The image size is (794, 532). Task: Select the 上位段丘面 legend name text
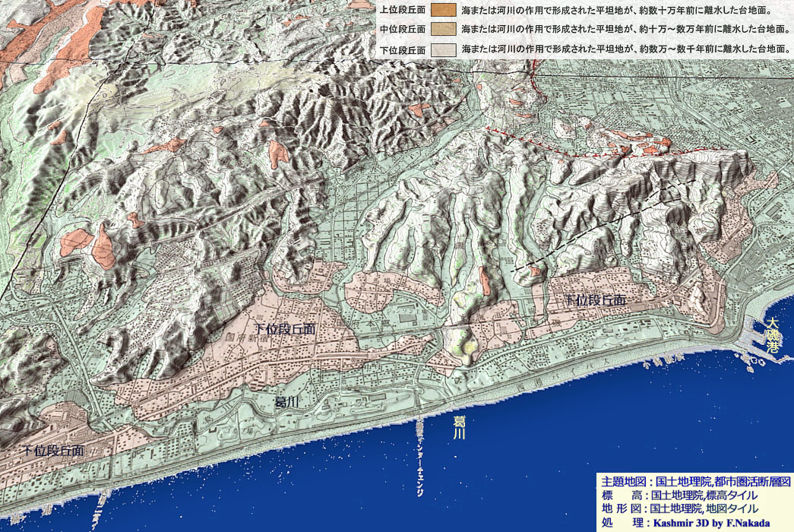pyautogui.click(x=402, y=11)
